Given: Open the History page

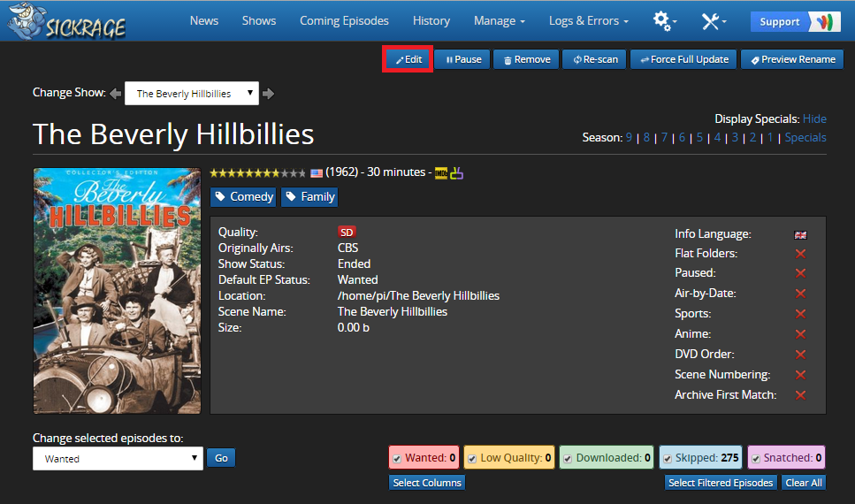Looking at the screenshot, I should tap(431, 20).
